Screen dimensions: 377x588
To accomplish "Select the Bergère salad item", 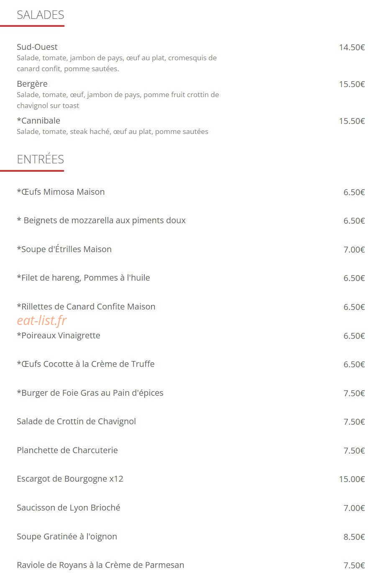I will [32, 84].
